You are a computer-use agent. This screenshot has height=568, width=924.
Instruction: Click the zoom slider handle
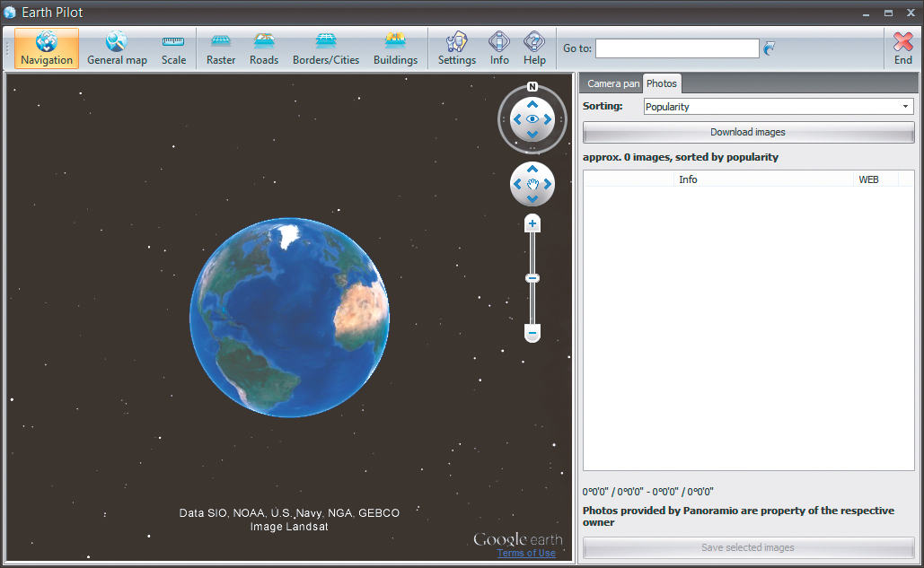tap(532, 278)
